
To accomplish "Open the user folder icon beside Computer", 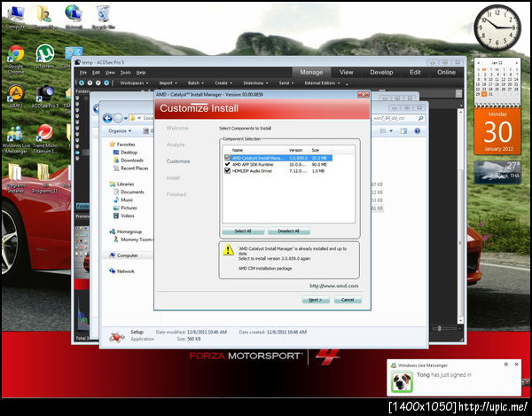I will [x=44, y=17].
